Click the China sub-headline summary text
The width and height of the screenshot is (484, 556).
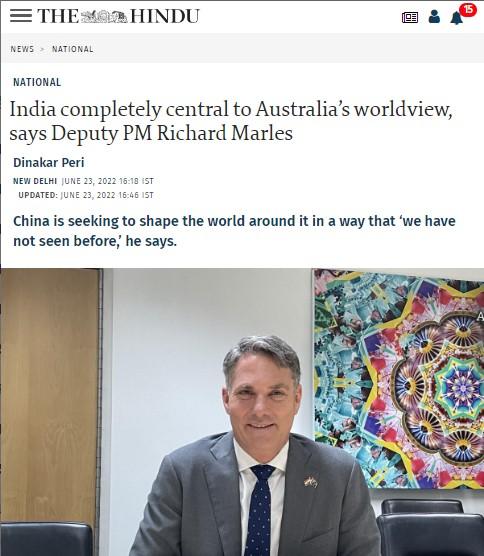pos(234,231)
